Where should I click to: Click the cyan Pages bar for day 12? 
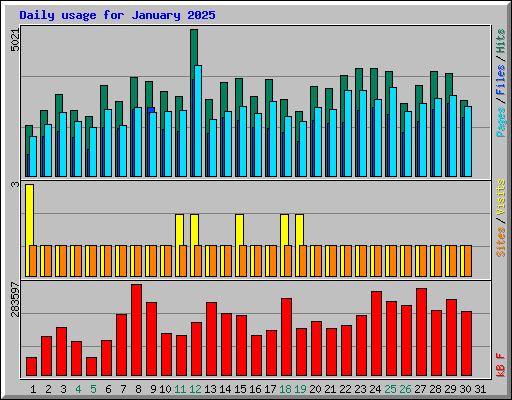[x=198, y=121]
